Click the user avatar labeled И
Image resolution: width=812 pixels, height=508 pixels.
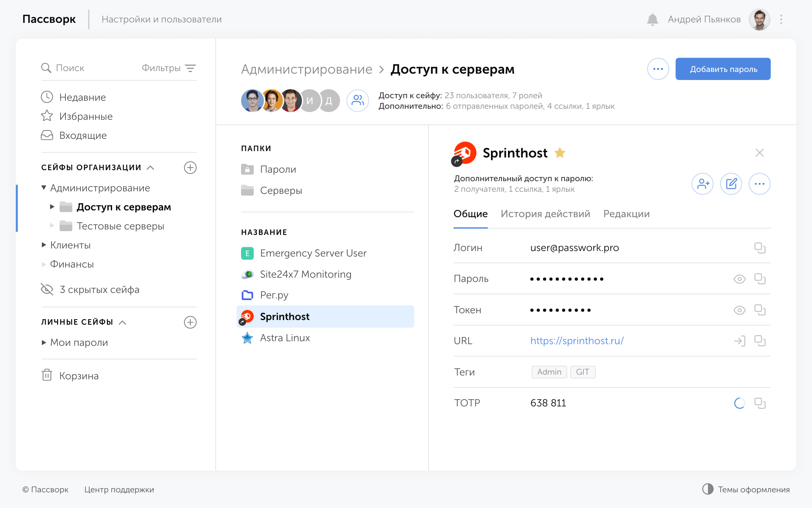310,101
